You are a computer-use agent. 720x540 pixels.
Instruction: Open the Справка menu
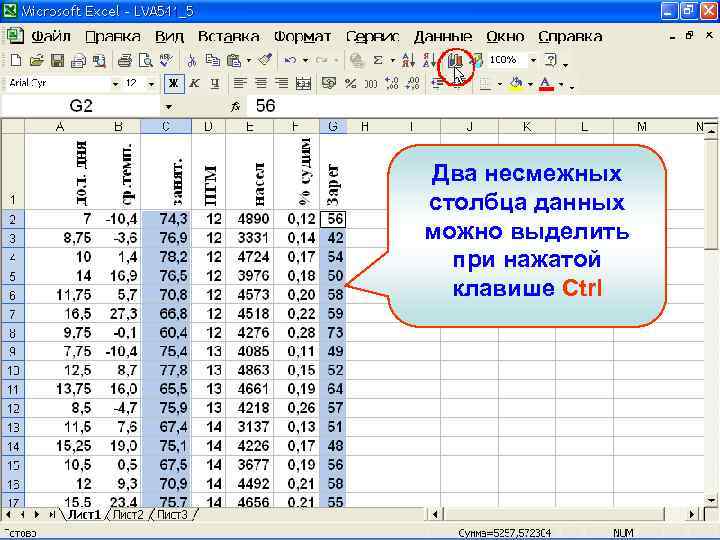(x=570, y=36)
